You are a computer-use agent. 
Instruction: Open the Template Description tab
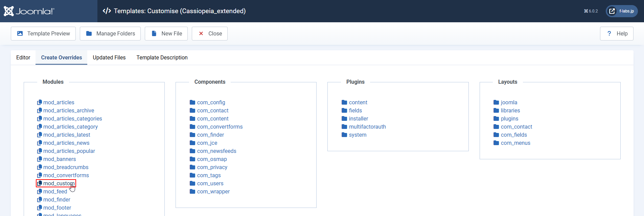162,57
